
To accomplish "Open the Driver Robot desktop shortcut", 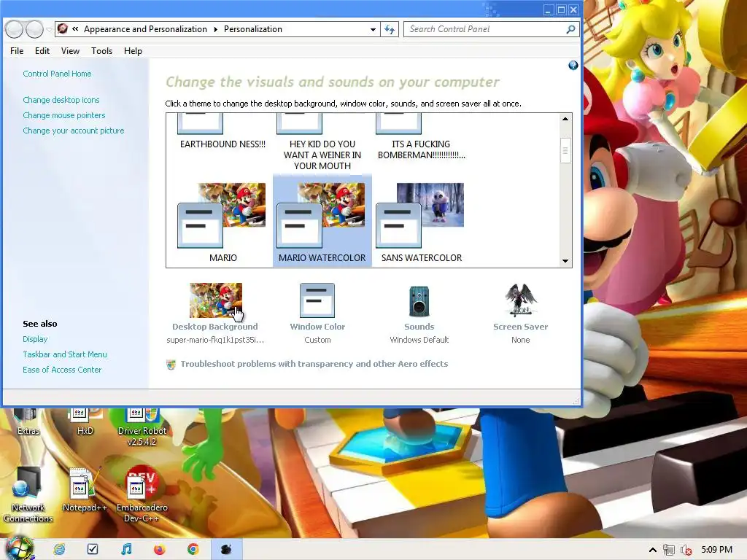I will click(142, 427).
